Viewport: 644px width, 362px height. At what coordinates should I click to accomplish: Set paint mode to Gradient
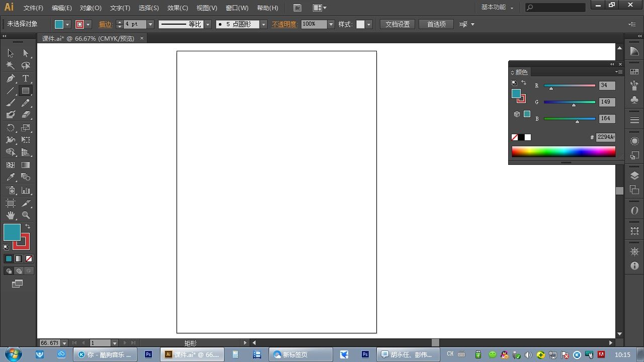click(19, 258)
